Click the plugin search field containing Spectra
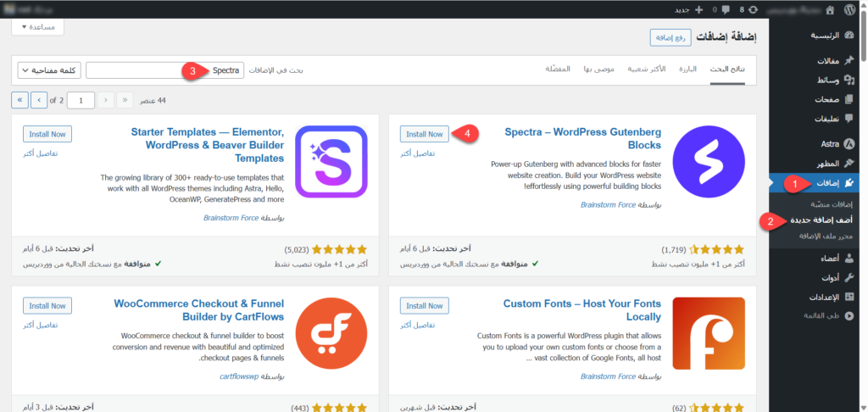Screen dimensions: 868x412 coord(165,70)
